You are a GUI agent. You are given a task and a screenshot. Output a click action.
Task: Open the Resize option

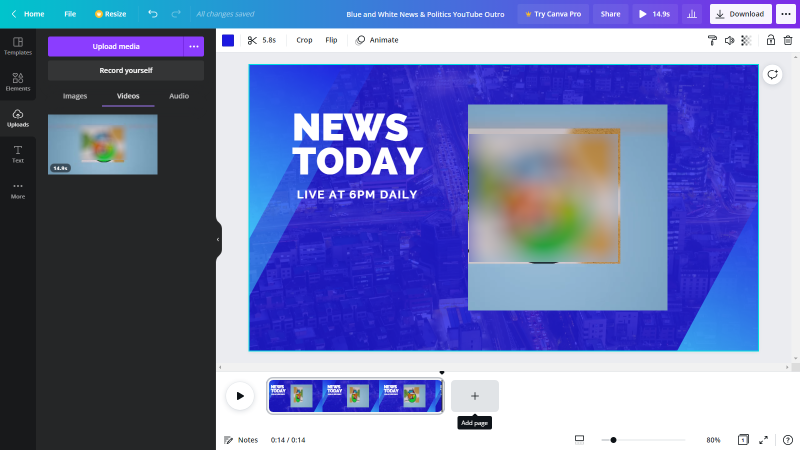click(111, 14)
